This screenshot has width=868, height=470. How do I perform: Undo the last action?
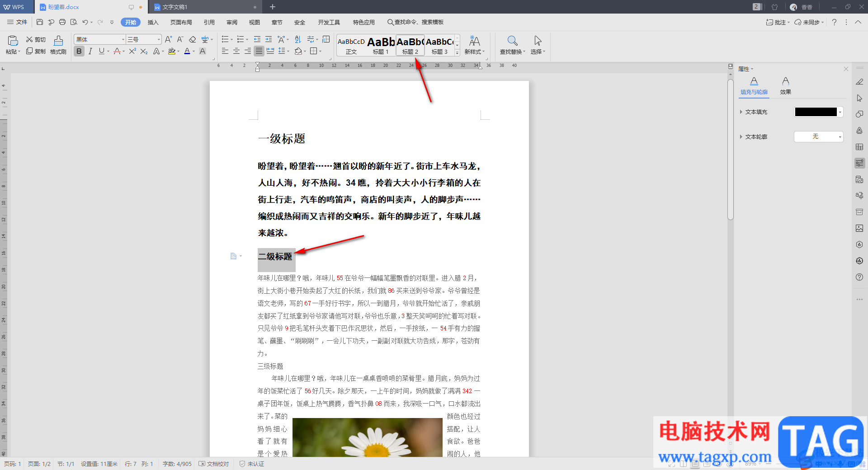85,22
